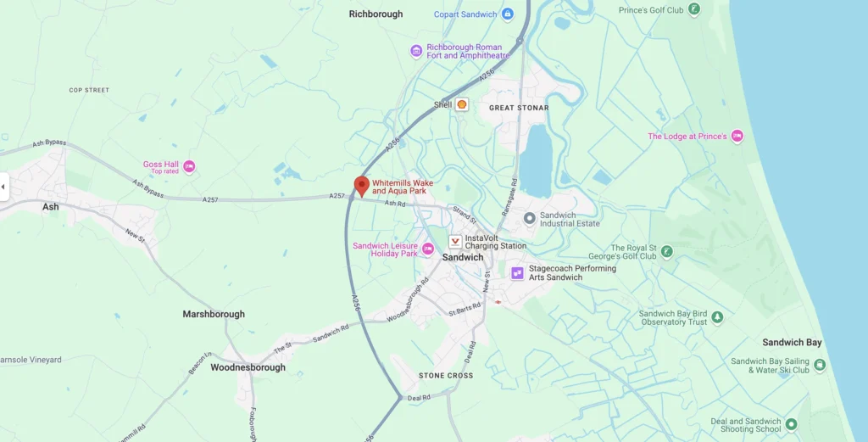
Task: Click the Whitemills Wake and Aqua Park label
Action: click(x=403, y=187)
